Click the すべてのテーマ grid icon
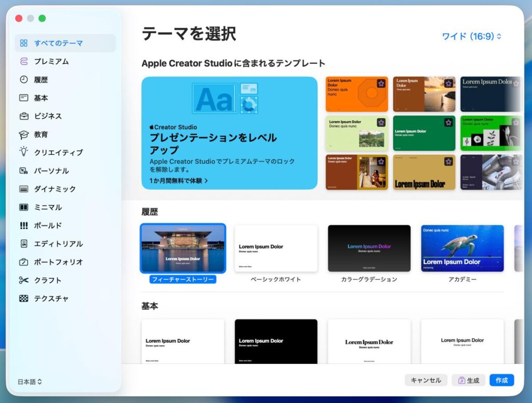The image size is (532, 403). (x=24, y=43)
